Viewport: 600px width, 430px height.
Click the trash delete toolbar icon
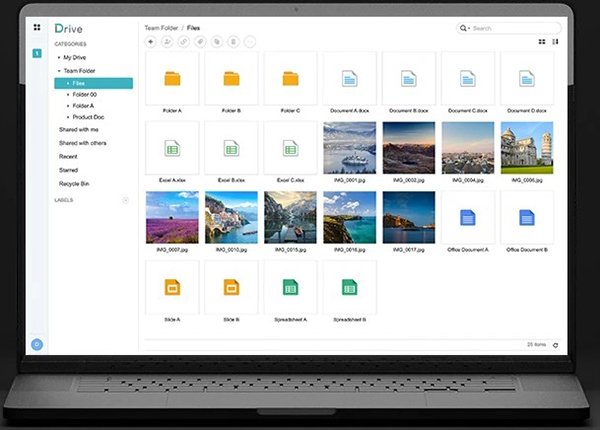coord(233,42)
